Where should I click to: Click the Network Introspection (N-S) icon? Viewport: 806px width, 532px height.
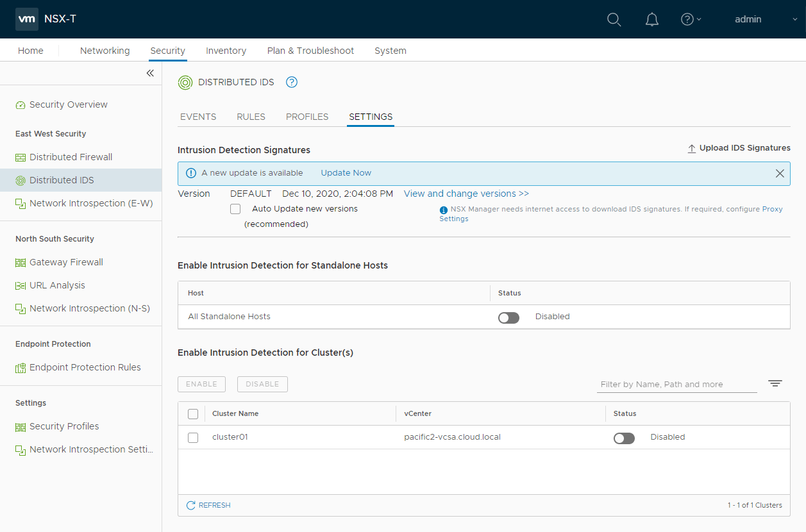pyautogui.click(x=21, y=309)
